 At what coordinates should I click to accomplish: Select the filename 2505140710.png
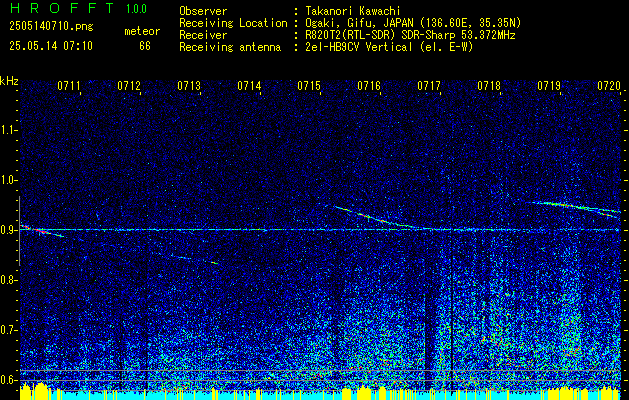pos(51,27)
